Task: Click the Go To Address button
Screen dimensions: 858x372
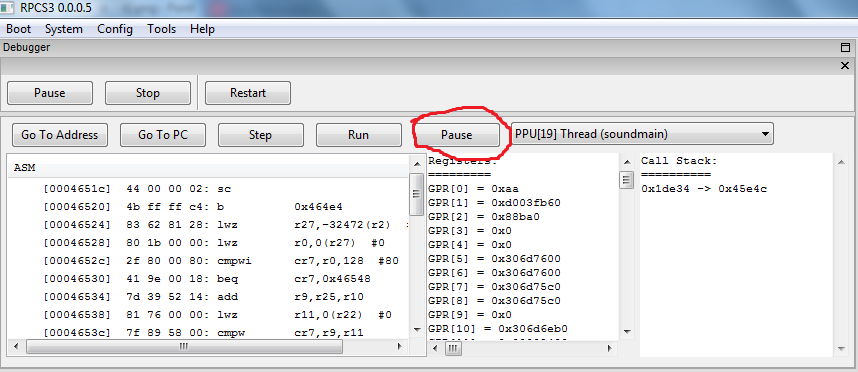Action: (x=60, y=135)
